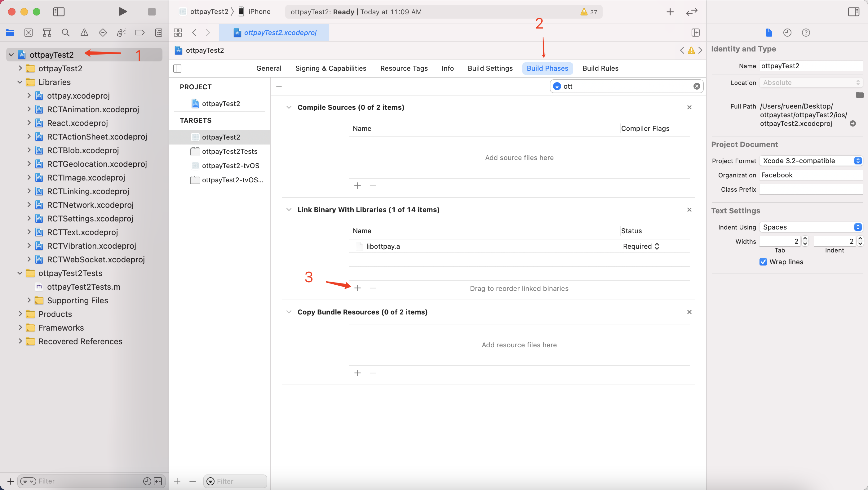Clear the 'ott' filter search field

697,86
